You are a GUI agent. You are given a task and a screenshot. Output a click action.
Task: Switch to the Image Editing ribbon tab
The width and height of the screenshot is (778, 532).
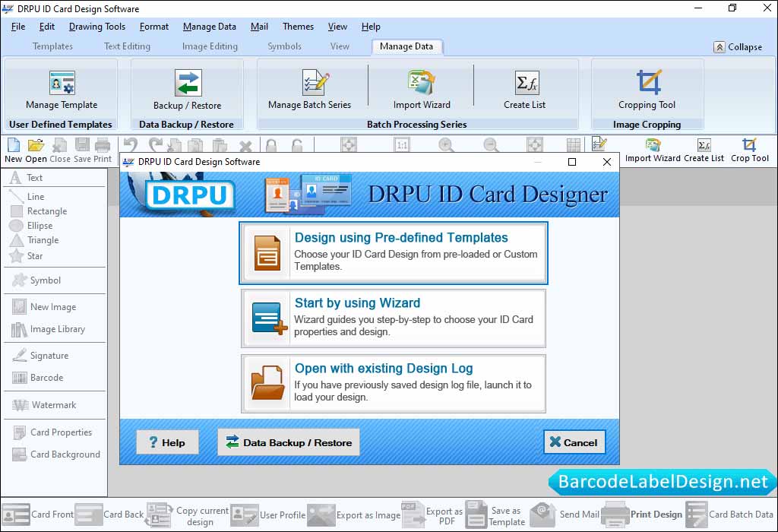pyautogui.click(x=210, y=46)
